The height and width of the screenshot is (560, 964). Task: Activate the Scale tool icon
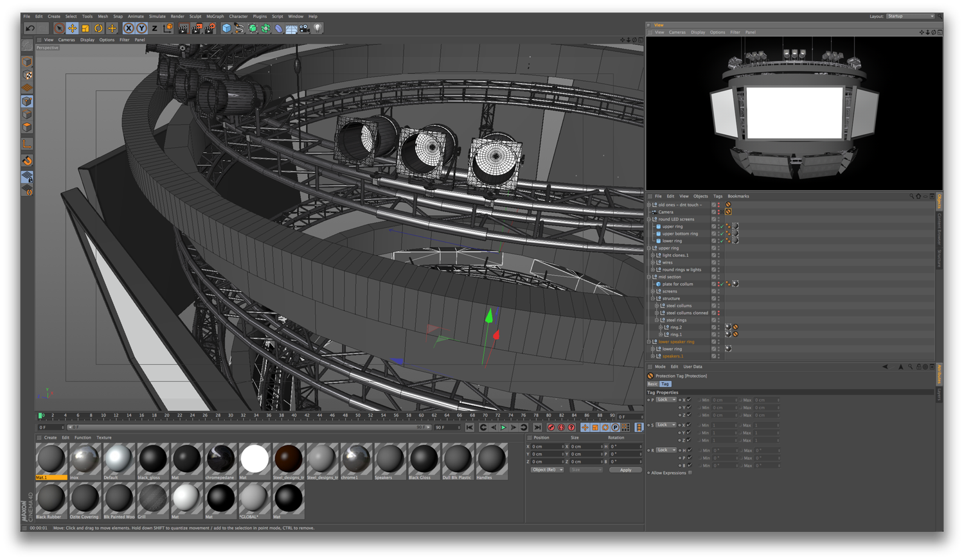click(85, 28)
